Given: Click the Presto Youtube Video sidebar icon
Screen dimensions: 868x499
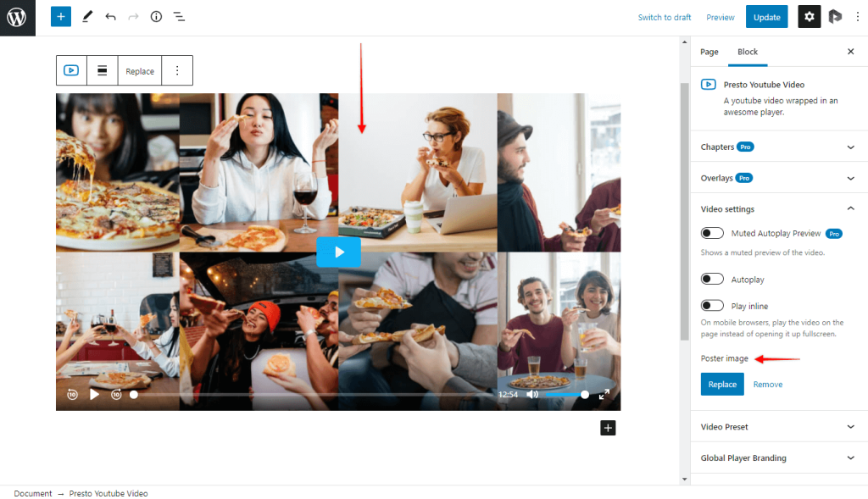Looking at the screenshot, I should point(708,84).
